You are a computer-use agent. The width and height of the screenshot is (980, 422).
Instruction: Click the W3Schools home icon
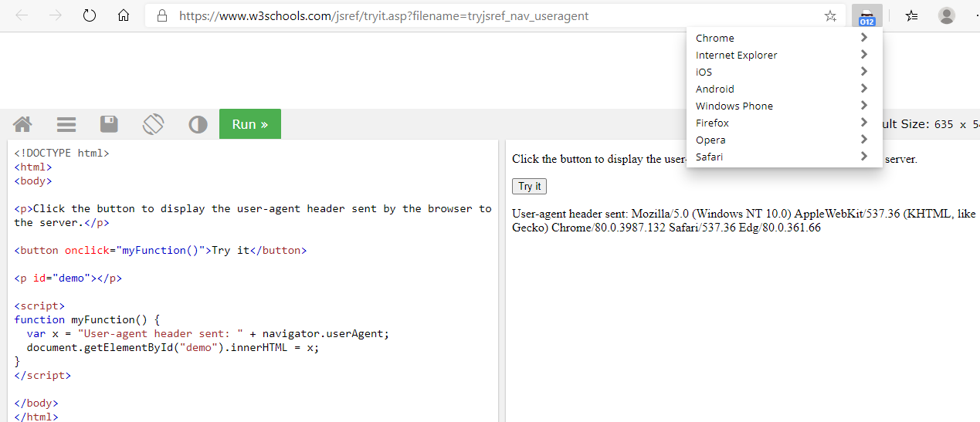coord(22,124)
